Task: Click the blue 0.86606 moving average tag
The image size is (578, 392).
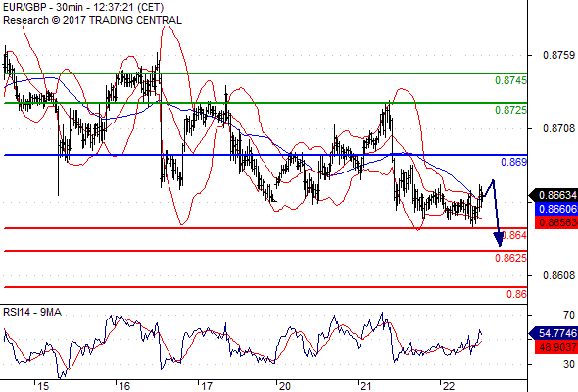Action: [556, 209]
